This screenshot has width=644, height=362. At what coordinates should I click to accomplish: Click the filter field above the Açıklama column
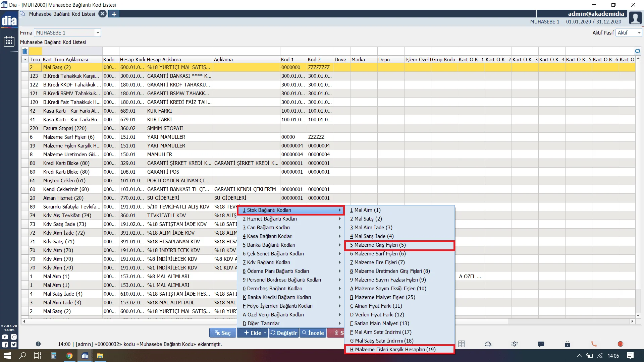[247, 51]
